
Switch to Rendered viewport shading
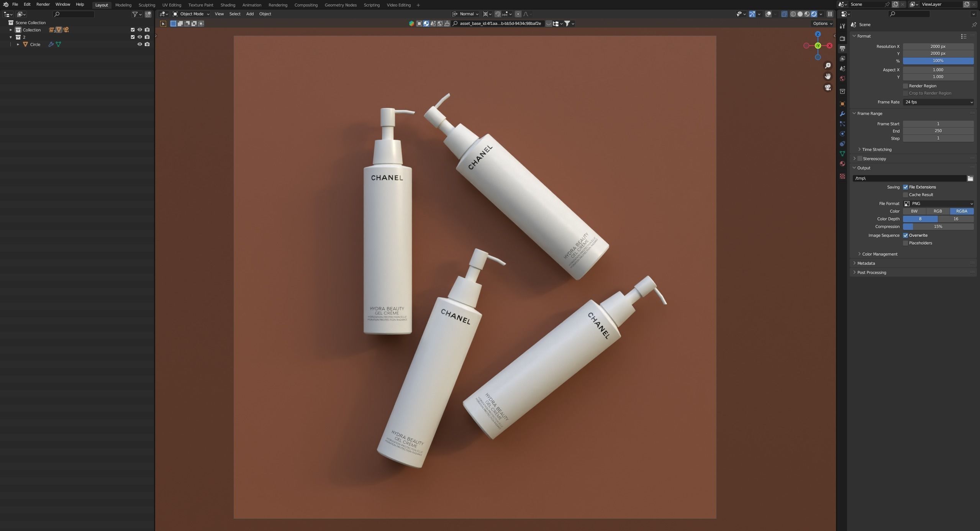pos(814,14)
